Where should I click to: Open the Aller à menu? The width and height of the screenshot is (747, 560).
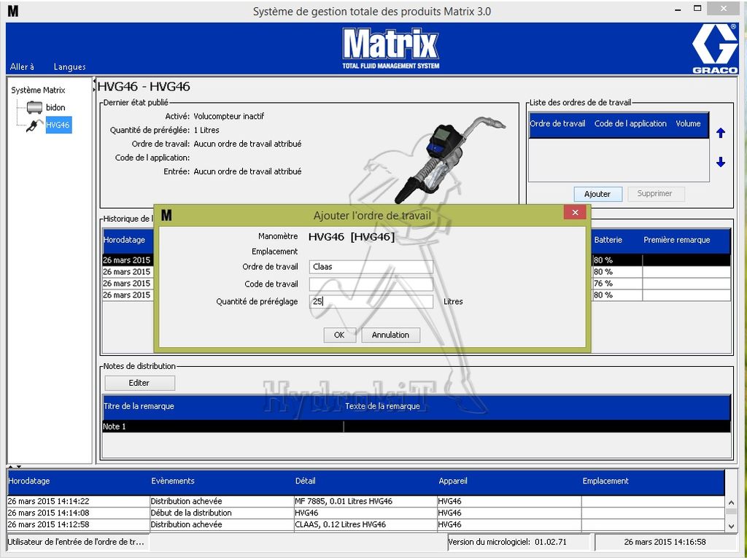point(22,66)
